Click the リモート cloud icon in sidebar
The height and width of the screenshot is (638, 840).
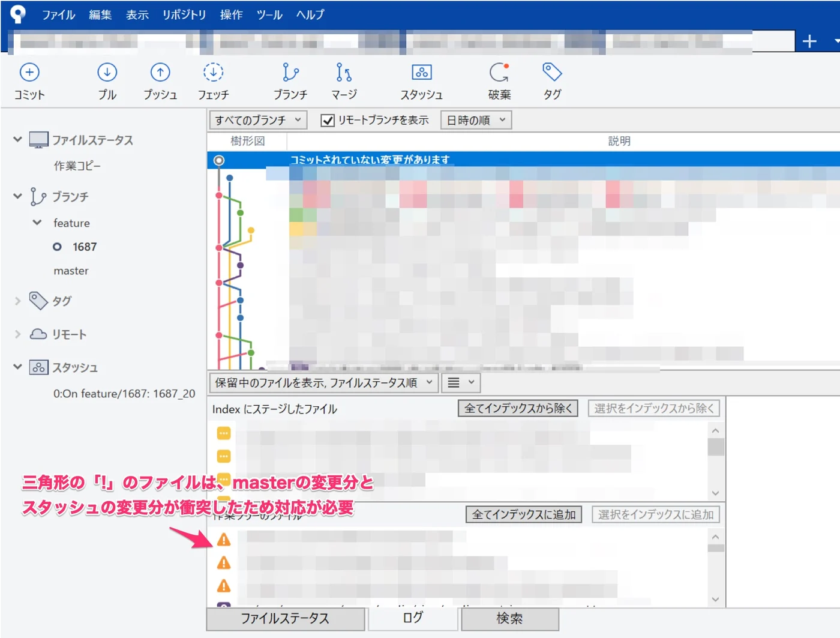pyautogui.click(x=38, y=334)
